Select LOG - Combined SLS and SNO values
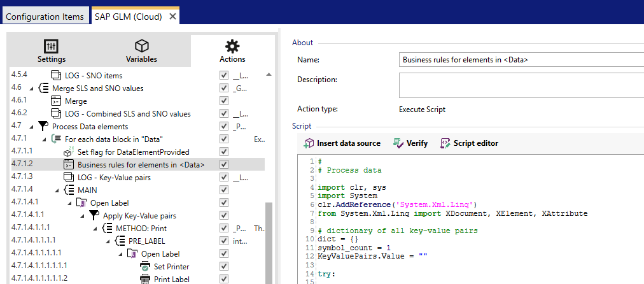This screenshot has width=644, height=284. coord(127,113)
